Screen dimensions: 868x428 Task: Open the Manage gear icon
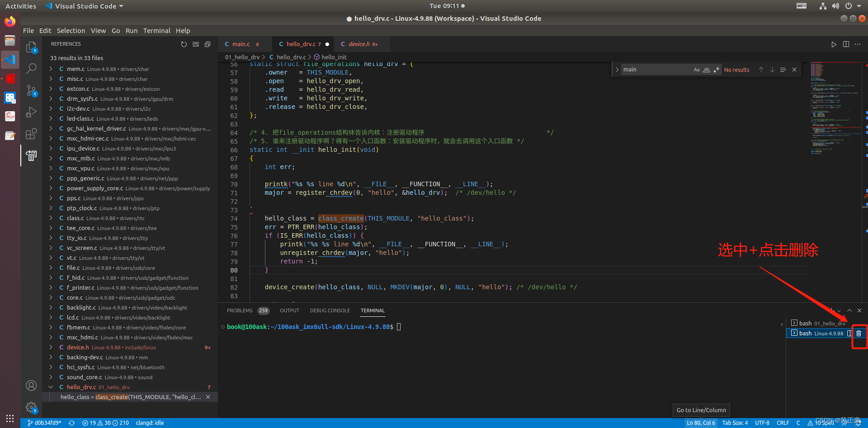point(31,407)
